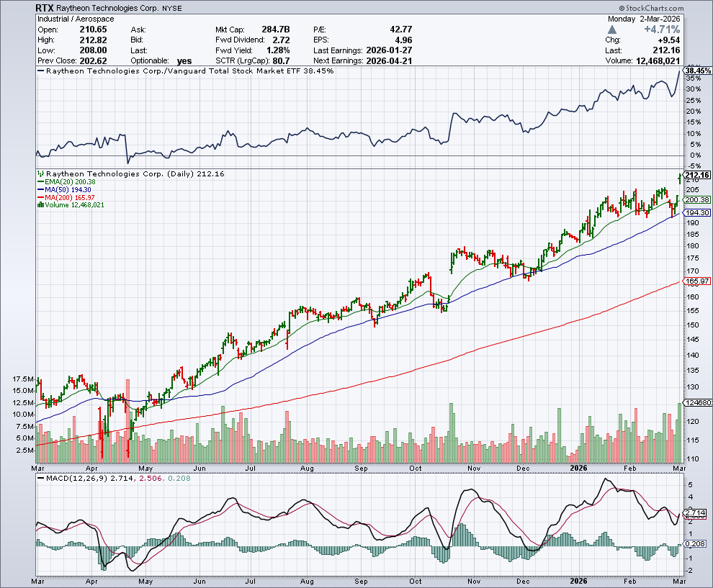Click the Low price 208.00
Image resolution: width=713 pixels, height=588 pixels.
93,50
